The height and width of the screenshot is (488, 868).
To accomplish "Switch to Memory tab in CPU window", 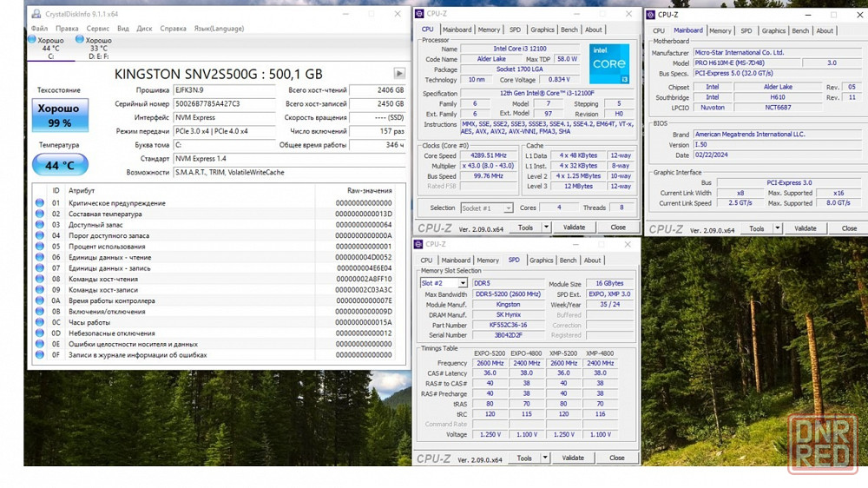I will (x=489, y=30).
